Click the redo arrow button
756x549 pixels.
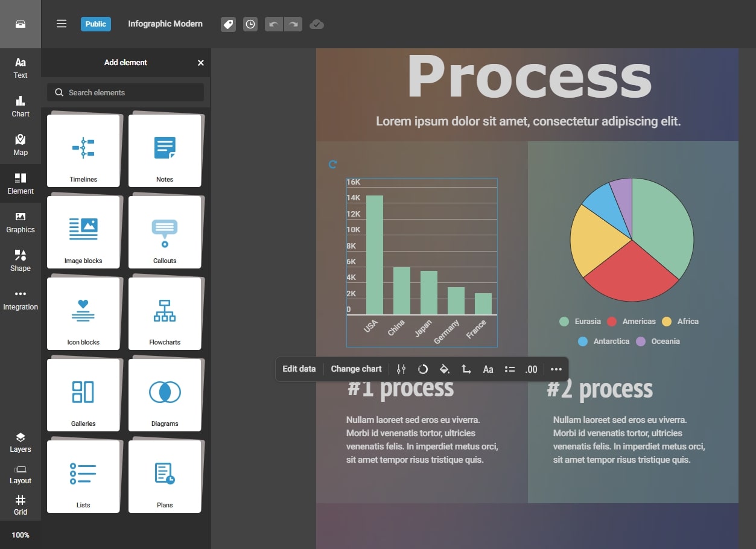coord(293,24)
